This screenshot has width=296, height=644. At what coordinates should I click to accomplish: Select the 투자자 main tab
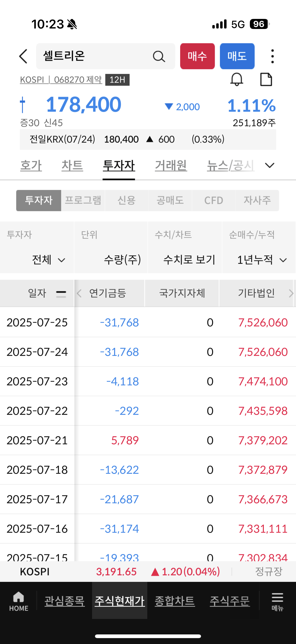coord(119,166)
